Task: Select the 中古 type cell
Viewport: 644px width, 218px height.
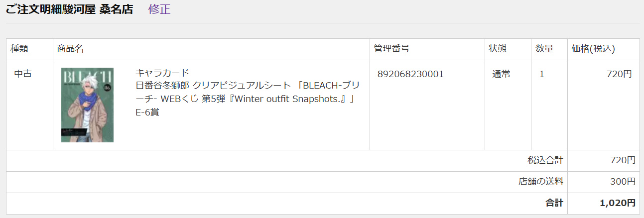Action: (x=23, y=74)
